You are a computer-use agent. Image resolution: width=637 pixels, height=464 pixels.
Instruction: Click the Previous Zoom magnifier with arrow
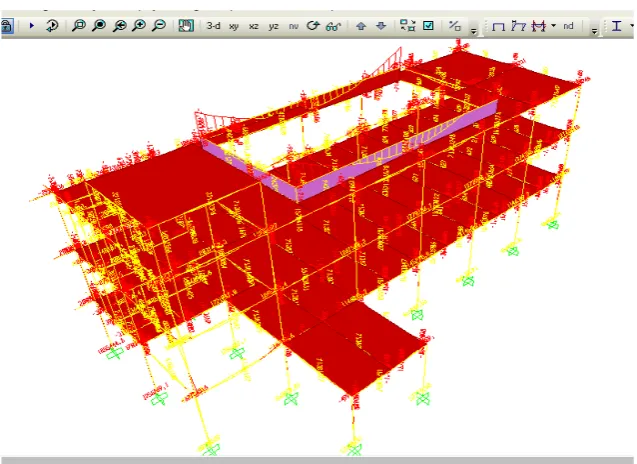click(x=119, y=26)
